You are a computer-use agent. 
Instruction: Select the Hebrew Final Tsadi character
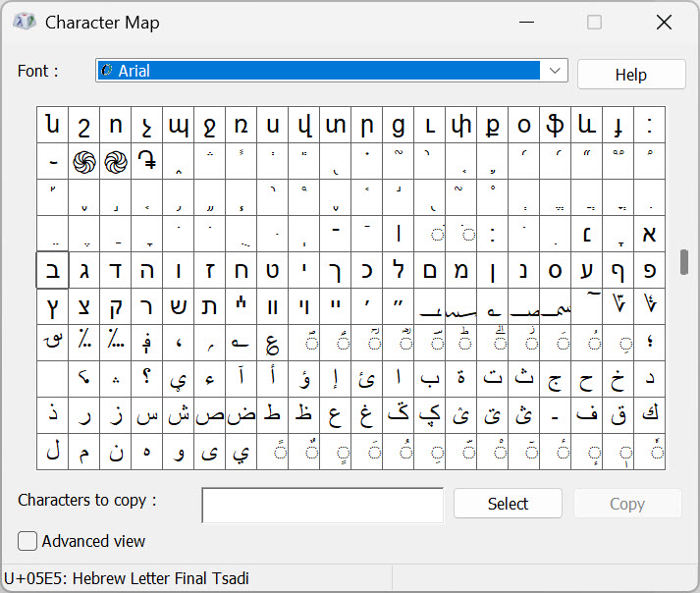(x=53, y=306)
